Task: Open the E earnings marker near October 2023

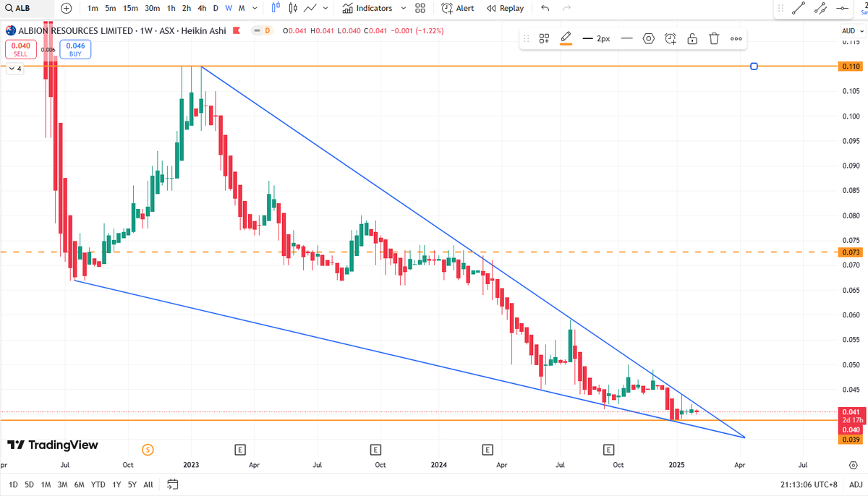Action: (375, 450)
